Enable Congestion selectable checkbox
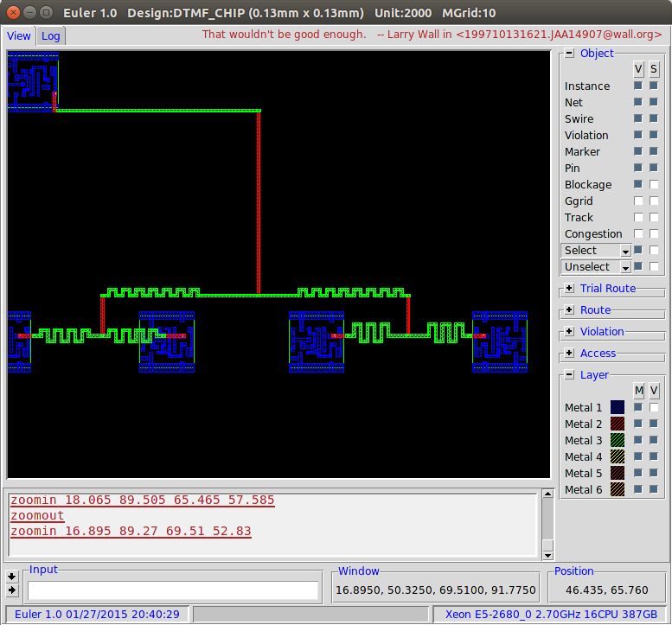The height and width of the screenshot is (625, 672). [x=654, y=233]
